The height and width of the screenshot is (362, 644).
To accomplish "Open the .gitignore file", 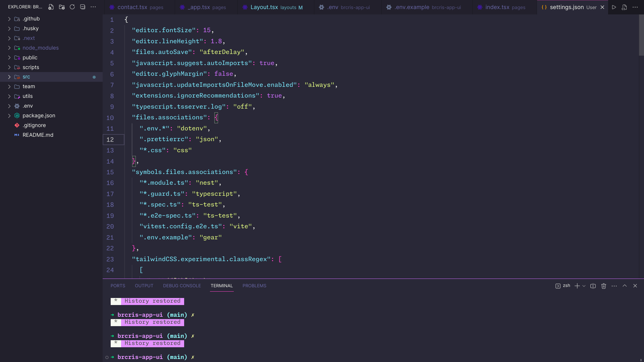I will (x=34, y=125).
